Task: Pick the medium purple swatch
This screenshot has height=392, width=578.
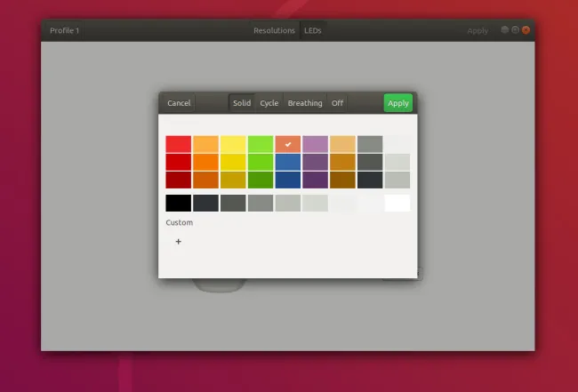Action: point(315,162)
